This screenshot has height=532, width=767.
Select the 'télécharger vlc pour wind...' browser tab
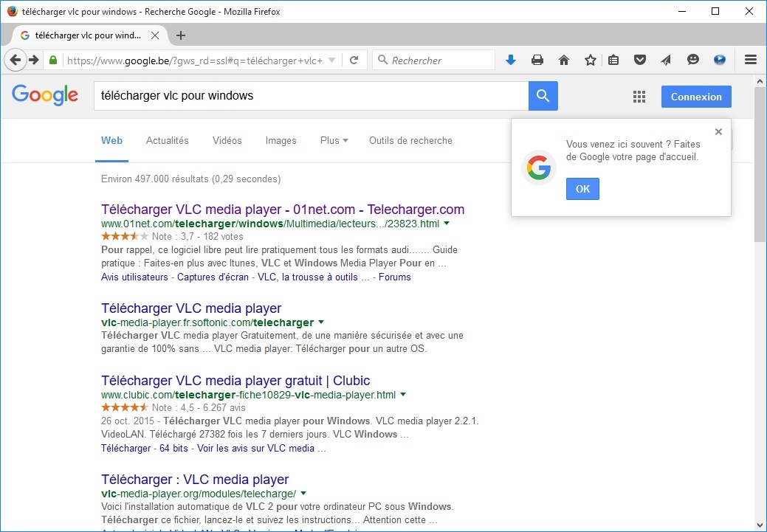[x=86, y=35]
